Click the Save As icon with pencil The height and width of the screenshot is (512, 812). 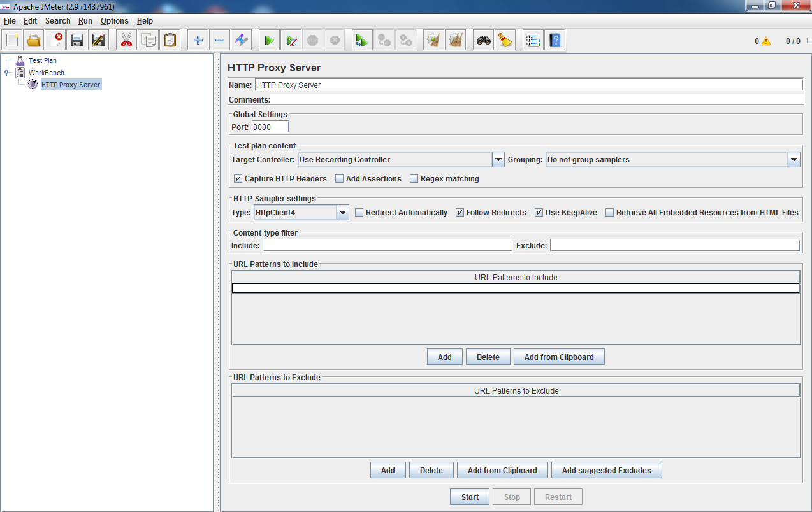tap(99, 41)
